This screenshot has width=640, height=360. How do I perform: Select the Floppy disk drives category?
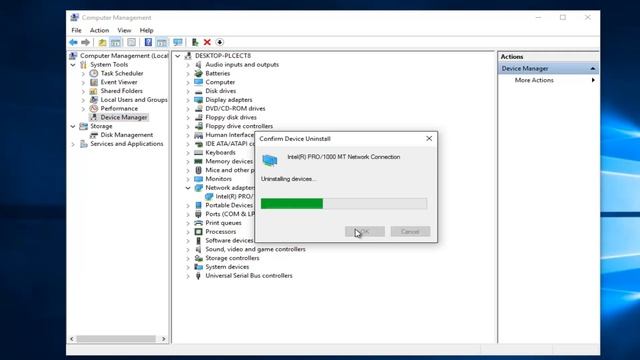pos(231,118)
